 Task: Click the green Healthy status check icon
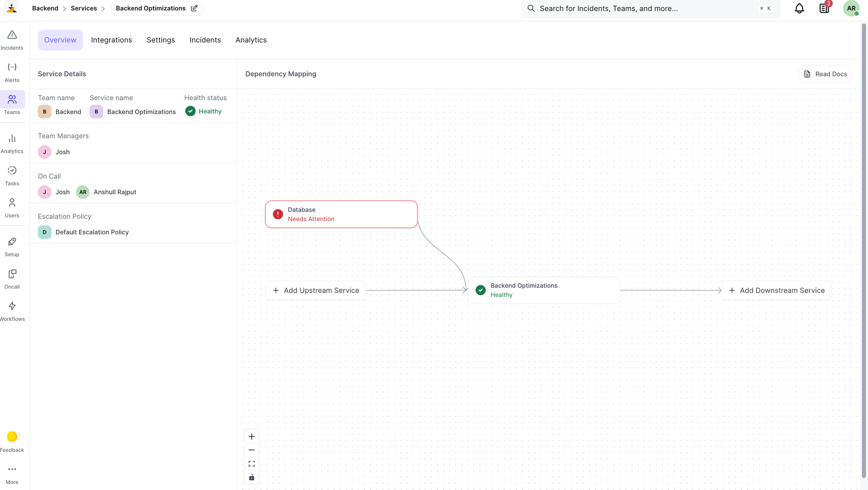coord(191,111)
